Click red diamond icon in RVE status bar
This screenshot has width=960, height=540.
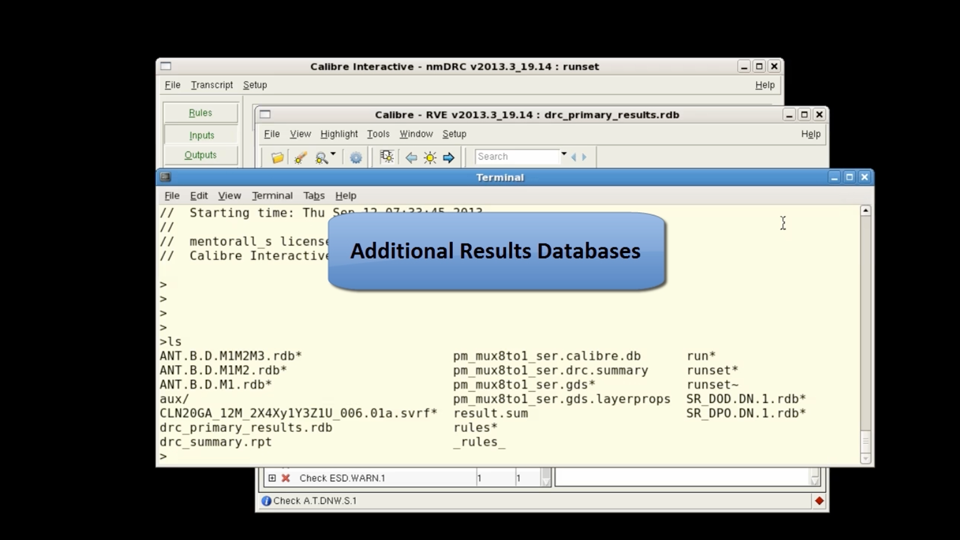(819, 501)
